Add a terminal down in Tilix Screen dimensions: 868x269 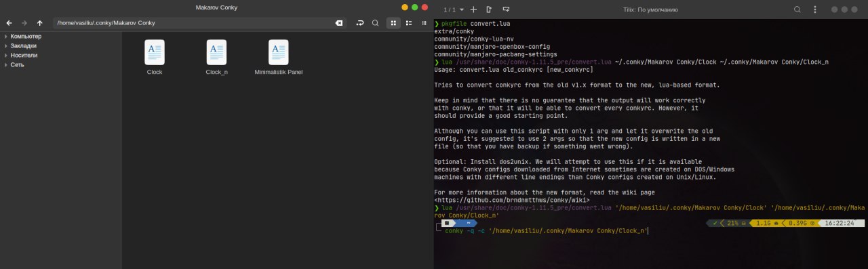(506, 9)
